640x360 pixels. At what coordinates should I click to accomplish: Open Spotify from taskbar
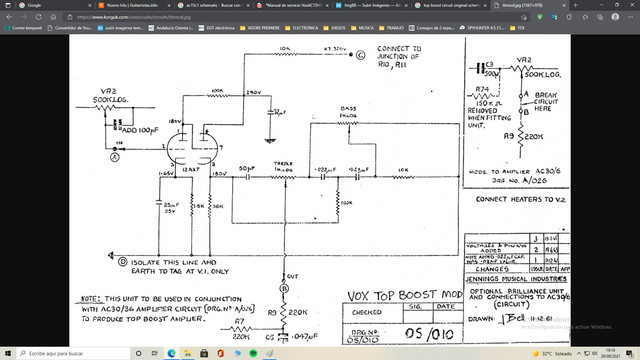253,353
